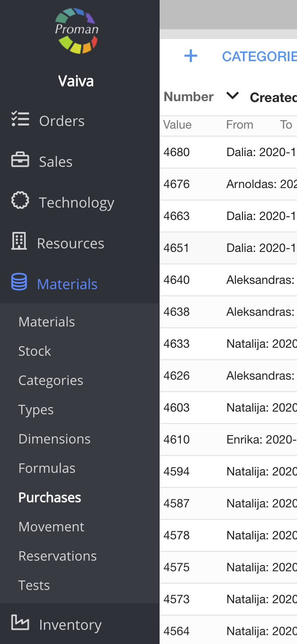Click the Inventory chart icon
The image size is (297, 644).
pos(20,623)
